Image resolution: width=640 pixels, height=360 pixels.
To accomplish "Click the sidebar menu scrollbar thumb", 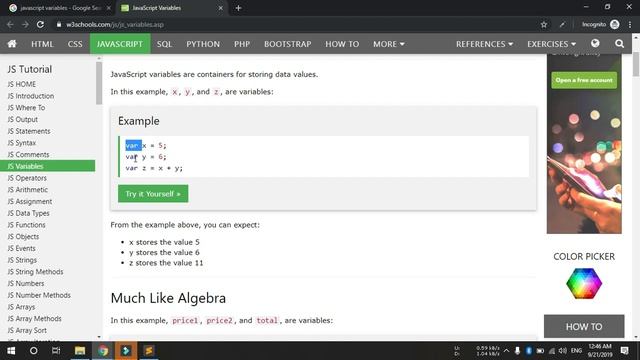I will pos(99,83).
